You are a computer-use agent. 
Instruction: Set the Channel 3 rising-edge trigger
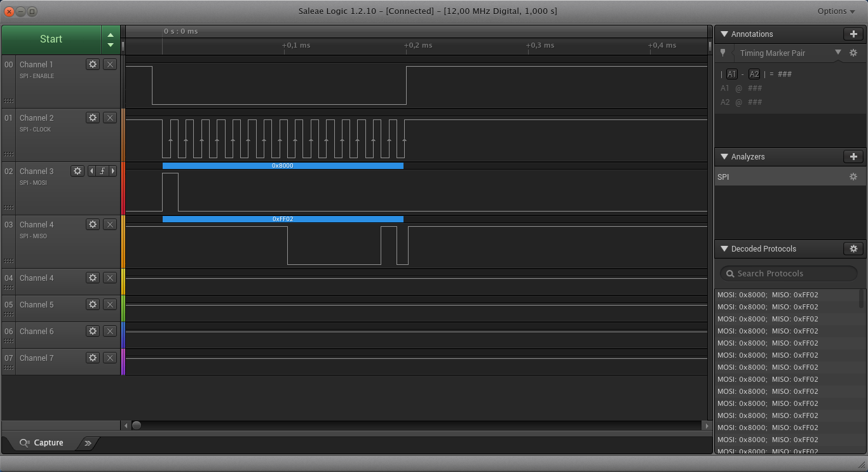click(102, 171)
